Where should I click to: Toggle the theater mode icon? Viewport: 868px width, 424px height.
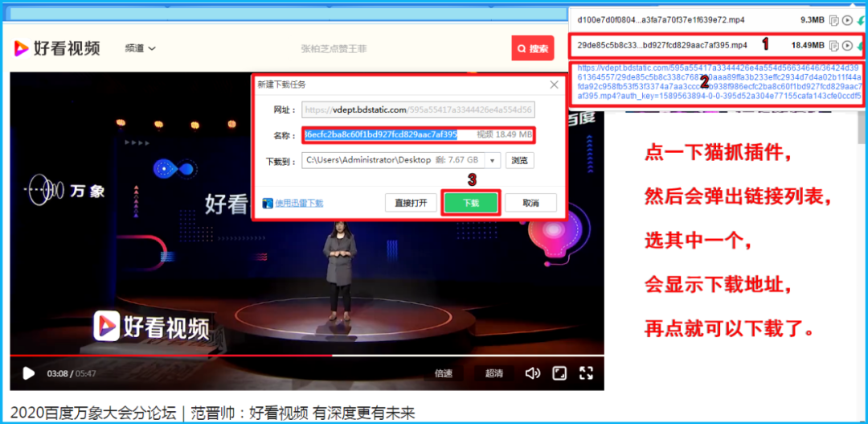coord(560,373)
